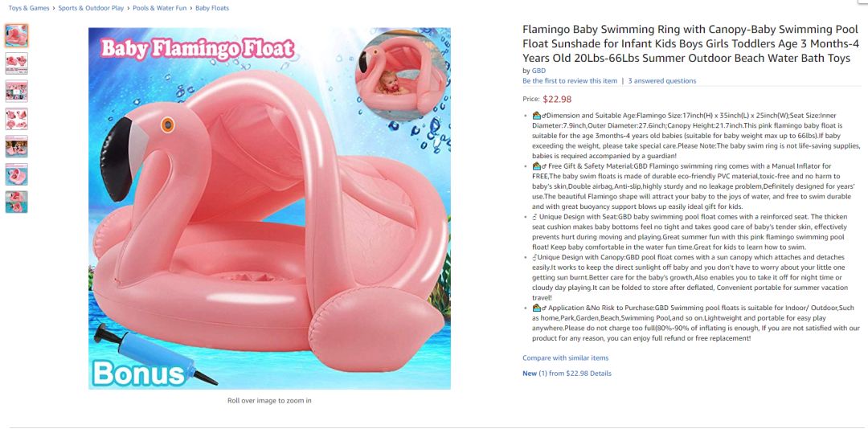Click 'Be the first to review this item'

pyautogui.click(x=570, y=81)
